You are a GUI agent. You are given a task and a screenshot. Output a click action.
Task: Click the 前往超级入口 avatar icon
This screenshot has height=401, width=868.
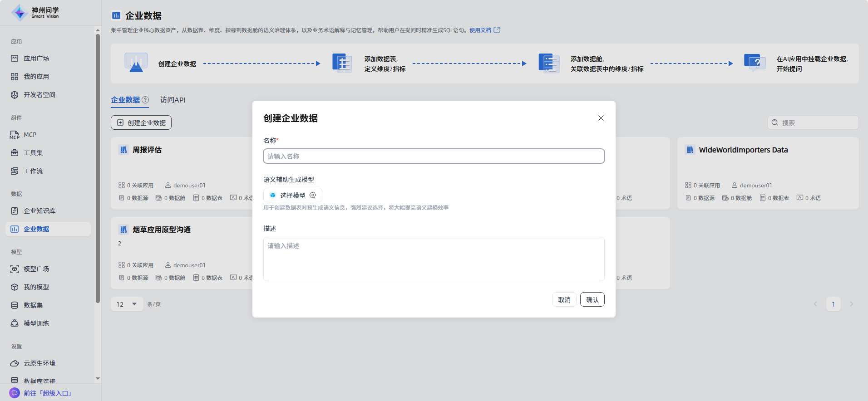[x=15, y=393]
